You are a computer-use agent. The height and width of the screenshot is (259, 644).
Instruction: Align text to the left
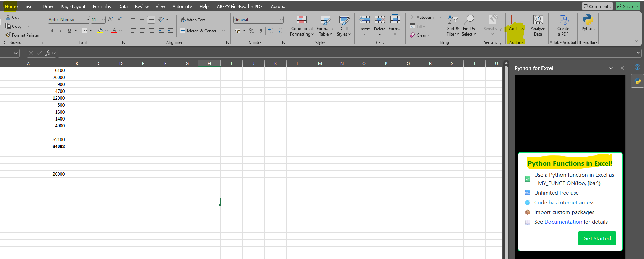click(133, 31)
